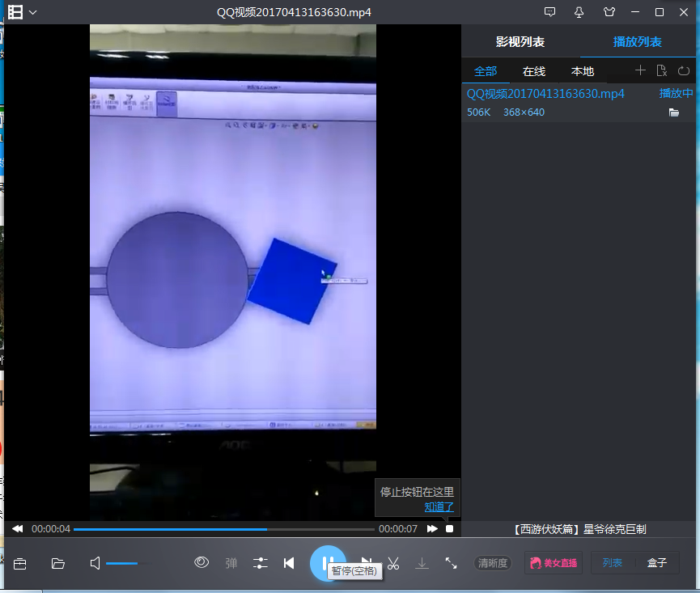Open the 清晰度 quality selector
This screenshot has width=700, height=593.
[x=493, y=563]
